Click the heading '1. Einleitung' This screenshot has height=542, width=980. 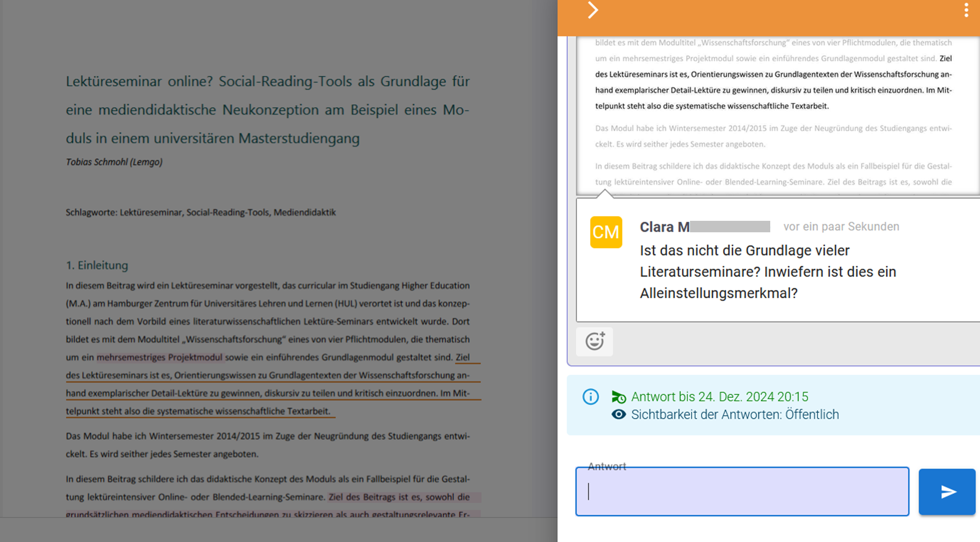97,265
